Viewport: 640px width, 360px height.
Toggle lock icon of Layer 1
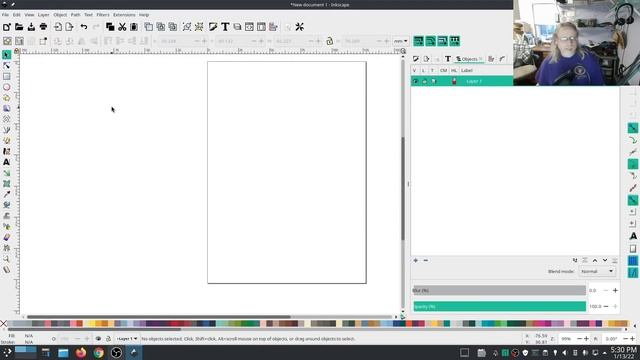(424, 81)
